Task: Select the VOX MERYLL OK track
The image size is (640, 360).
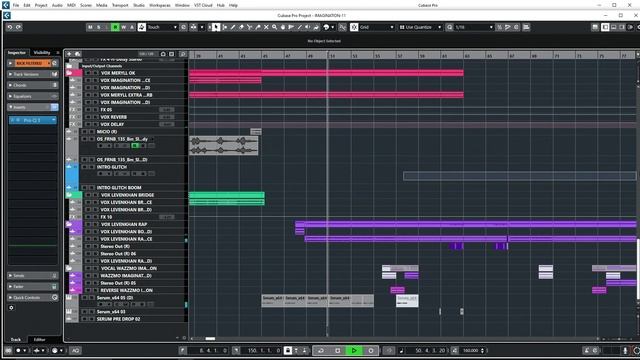Action: [x=118, y=73]
